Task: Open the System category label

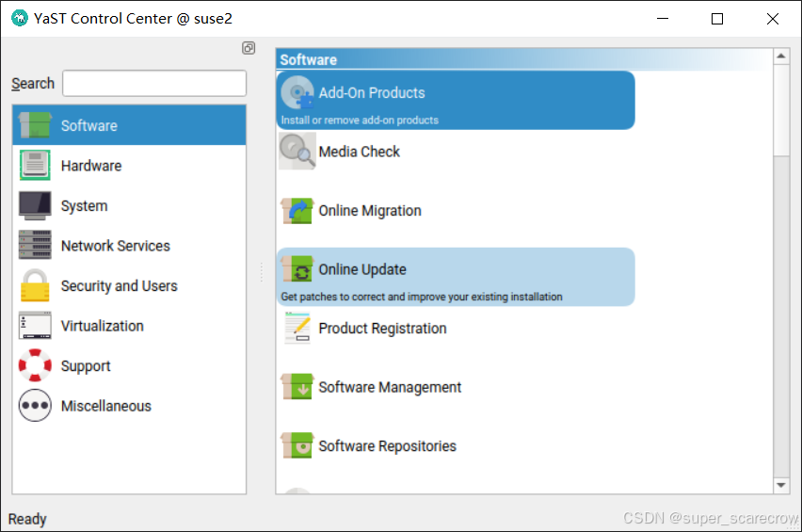Action: (x=85, y=206)
